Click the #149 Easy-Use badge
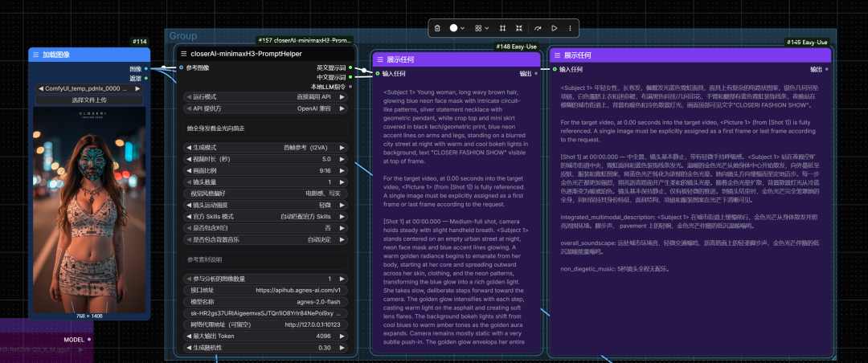Viewport: 868px width, 363px height. [807, 42]
